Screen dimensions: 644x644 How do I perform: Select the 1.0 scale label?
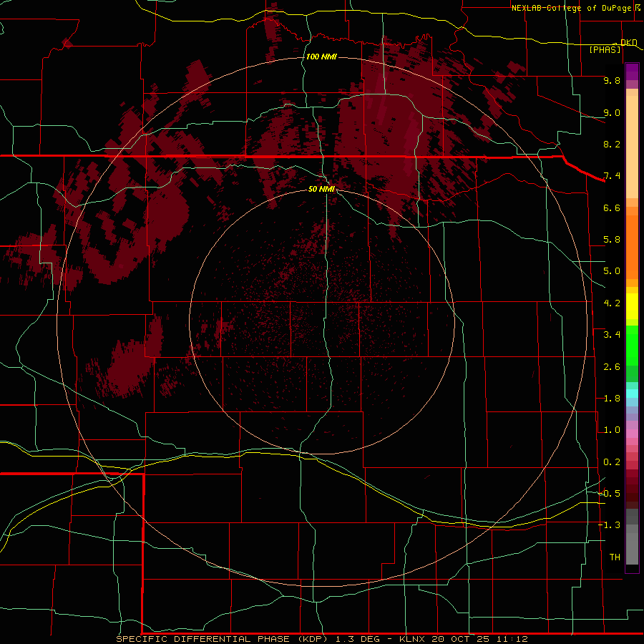coord(612,430)
